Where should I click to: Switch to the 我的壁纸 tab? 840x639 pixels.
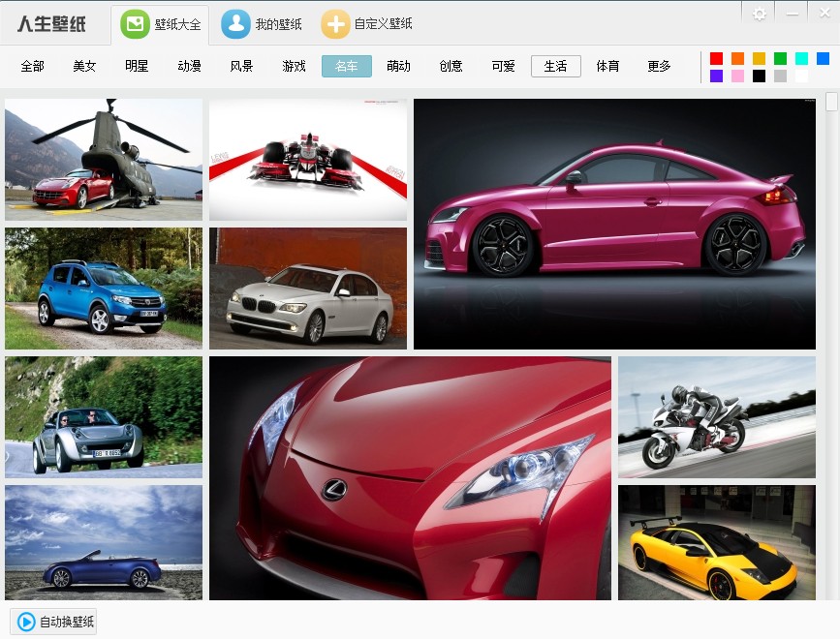click(262, 24)
